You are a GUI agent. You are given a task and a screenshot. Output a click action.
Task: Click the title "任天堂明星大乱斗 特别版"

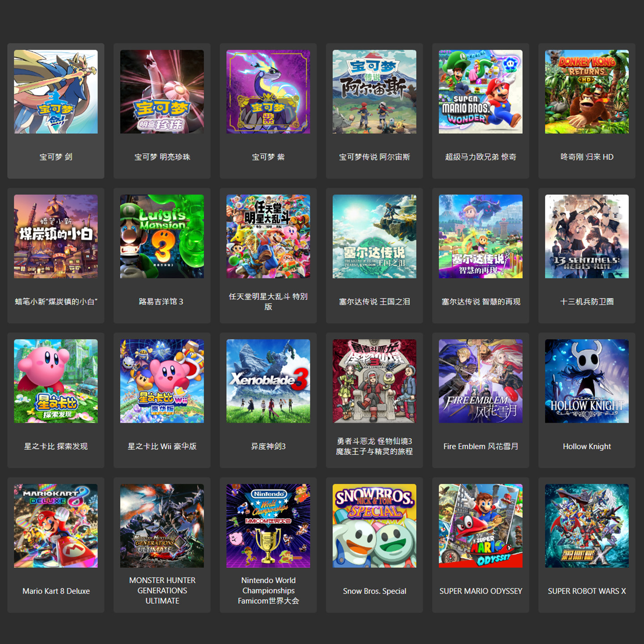(268, 301)
